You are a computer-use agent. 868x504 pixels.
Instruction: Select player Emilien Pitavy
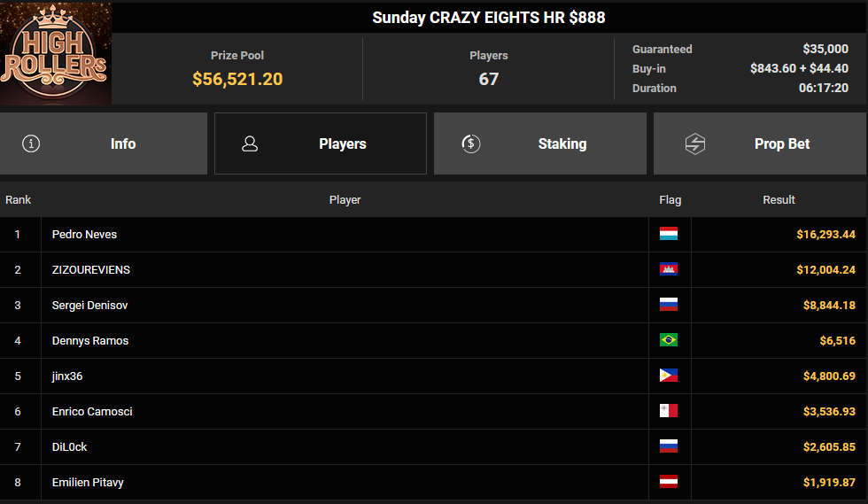[88, 483]
